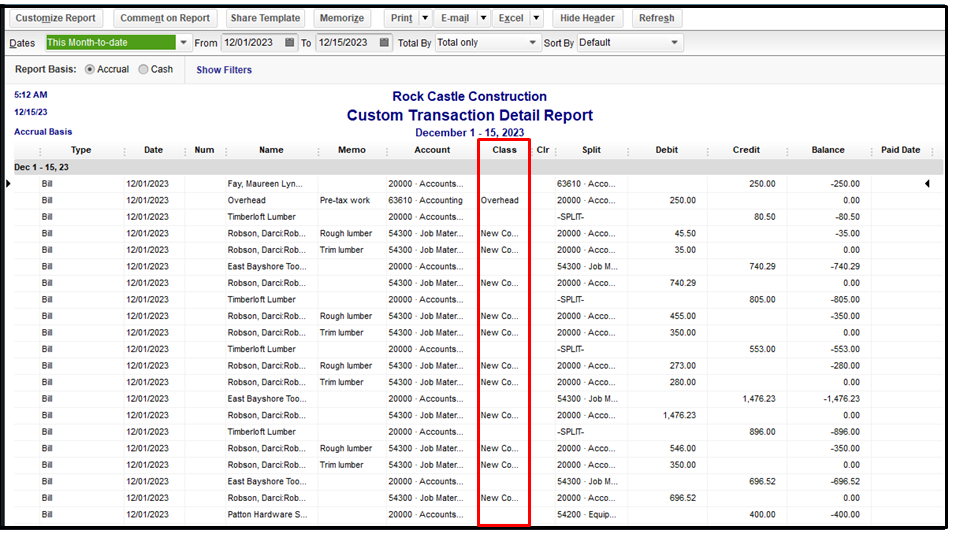
Task: Click the To date field
Action: 346,43
